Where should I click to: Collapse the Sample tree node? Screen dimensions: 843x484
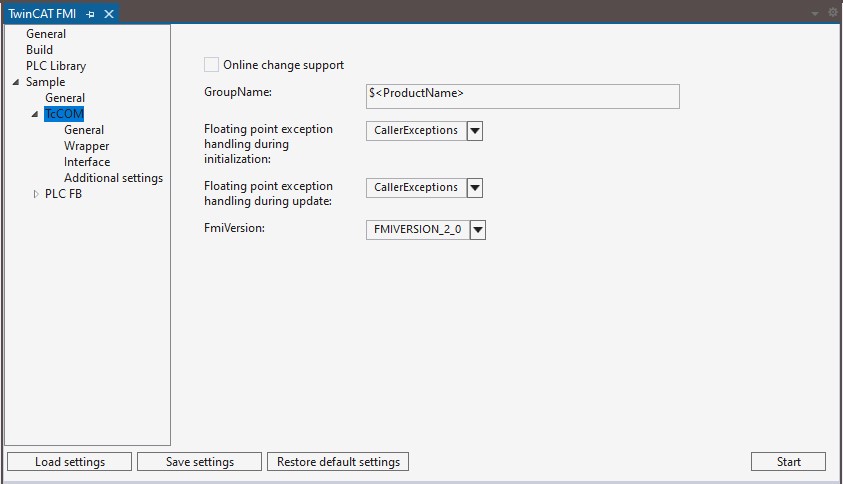pyautogui.click(x=16, y=82)
